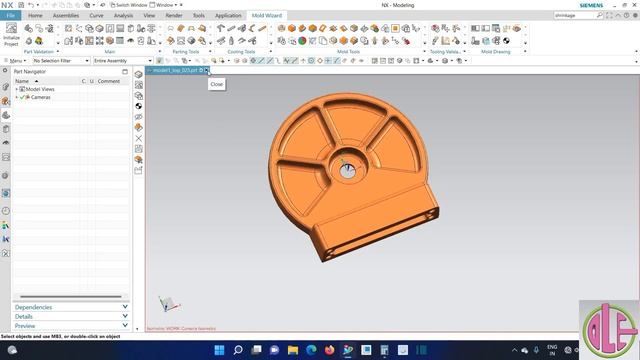Switch to the Assemblies ribbon tab

click(x=66, y=16)
